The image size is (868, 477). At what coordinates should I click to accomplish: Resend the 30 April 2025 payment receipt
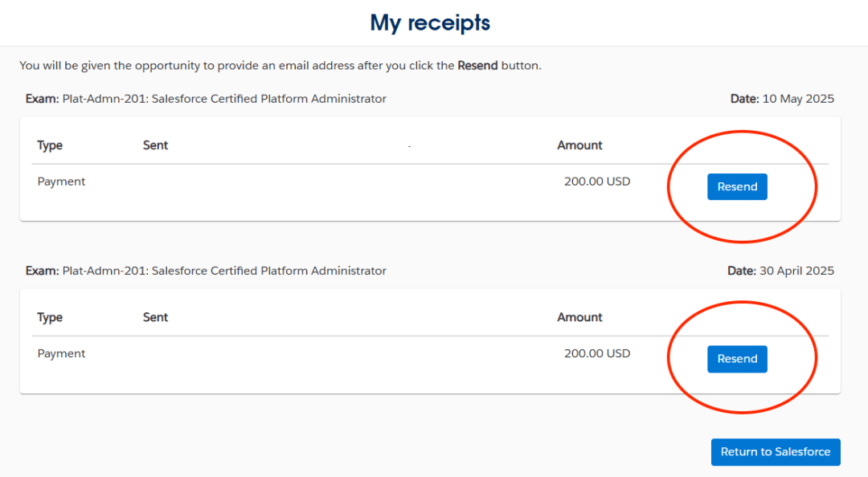737,359
